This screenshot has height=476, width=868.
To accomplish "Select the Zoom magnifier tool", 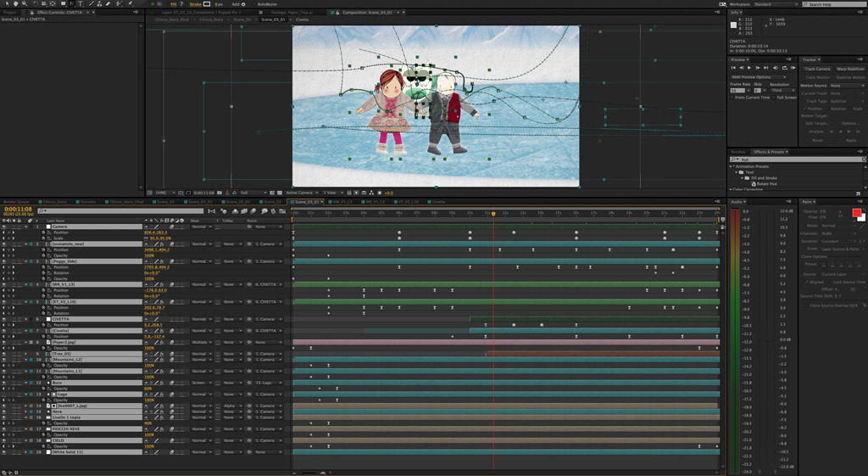I will click(x=25, y=3).
